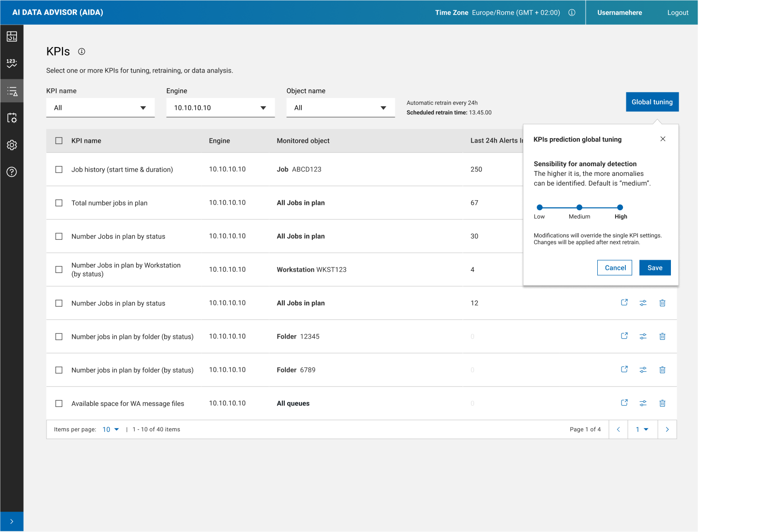Click the time zone info icon
Image resolution: width=777 pixels, height=532 pixels.
pos(572,13)
